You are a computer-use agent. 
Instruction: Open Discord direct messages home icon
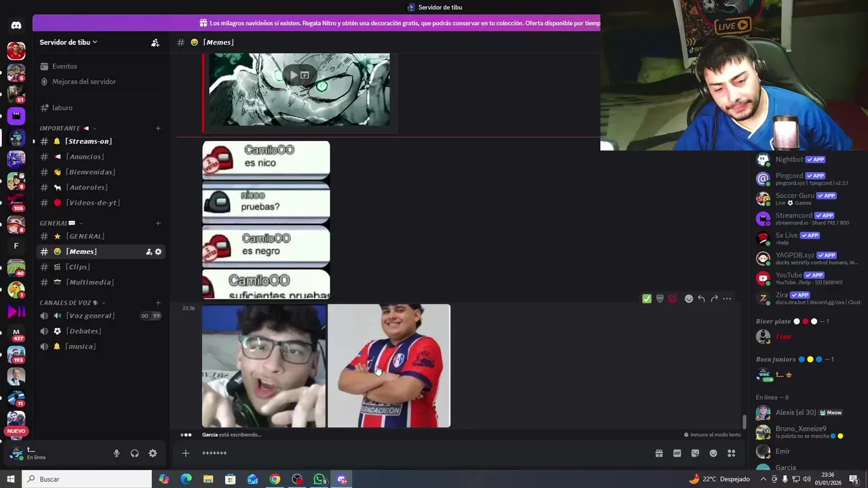(x=16, y=26)
